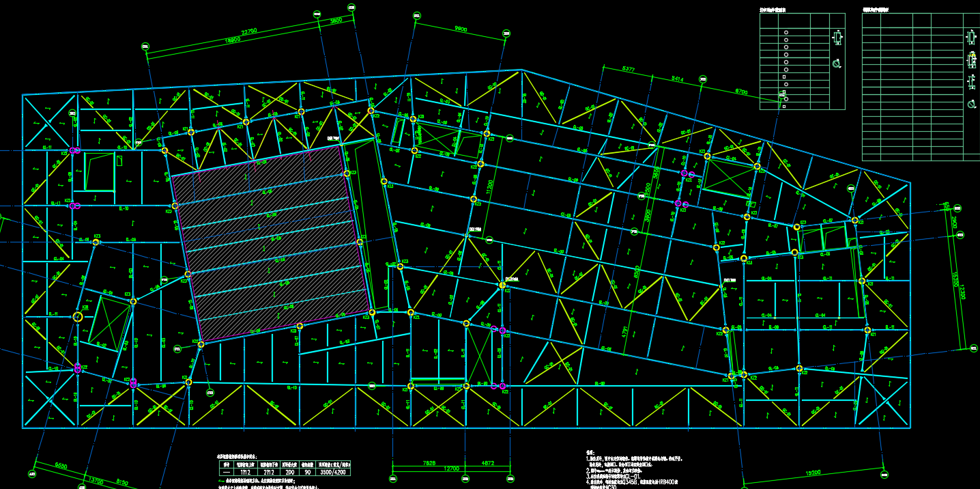Image resolution: width=980 pixels, height=489 pixels.
Task: Select the 5550 dimension label
Action: click(61, 466)
